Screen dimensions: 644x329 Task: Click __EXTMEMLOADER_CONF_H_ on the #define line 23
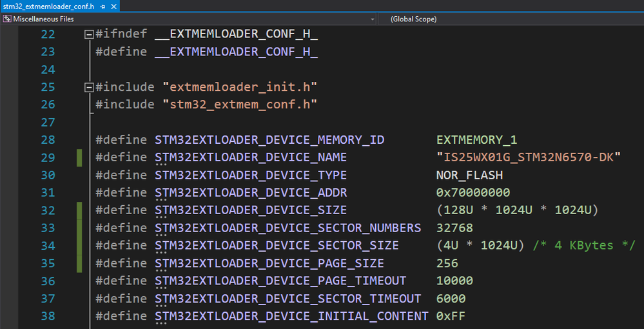(x=236, y=52)
